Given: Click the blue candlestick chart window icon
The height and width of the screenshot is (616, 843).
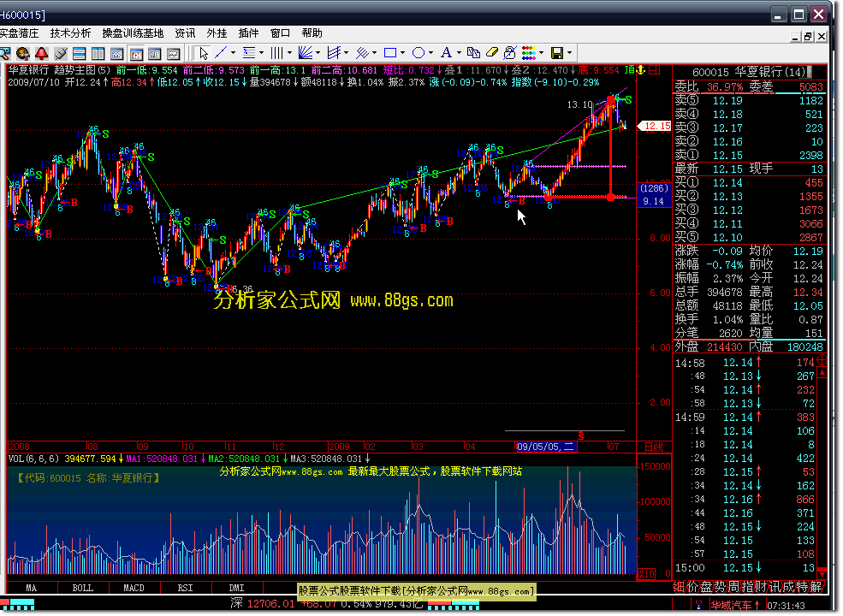Looking at the screenshot, I should (x=154, y=53).
